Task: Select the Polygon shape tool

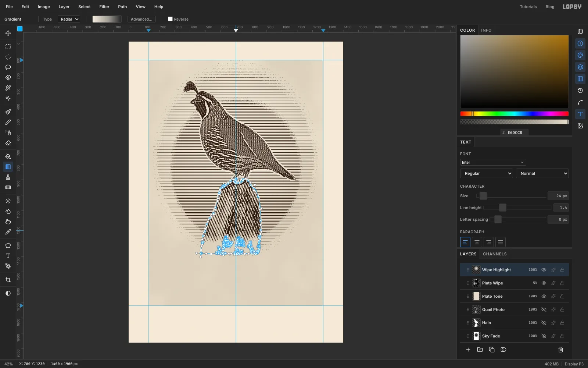Action: 8,245
